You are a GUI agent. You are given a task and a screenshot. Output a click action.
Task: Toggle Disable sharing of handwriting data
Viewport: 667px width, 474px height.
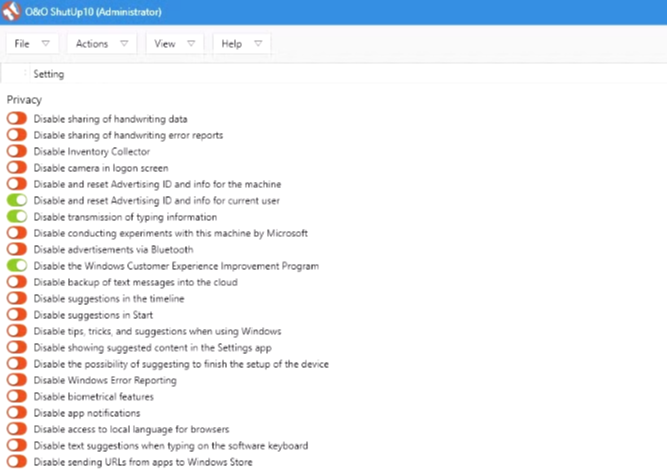click(x=17, y=119)
